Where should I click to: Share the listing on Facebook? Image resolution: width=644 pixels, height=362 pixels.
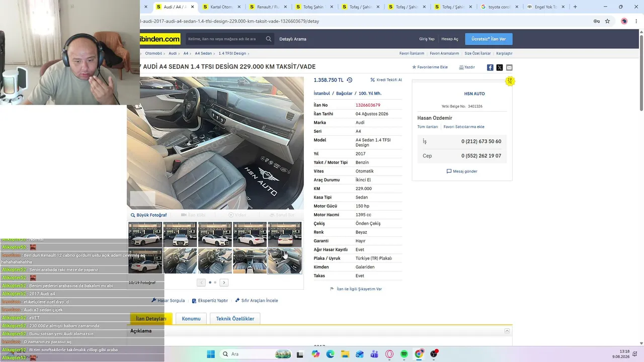point(490,67)
